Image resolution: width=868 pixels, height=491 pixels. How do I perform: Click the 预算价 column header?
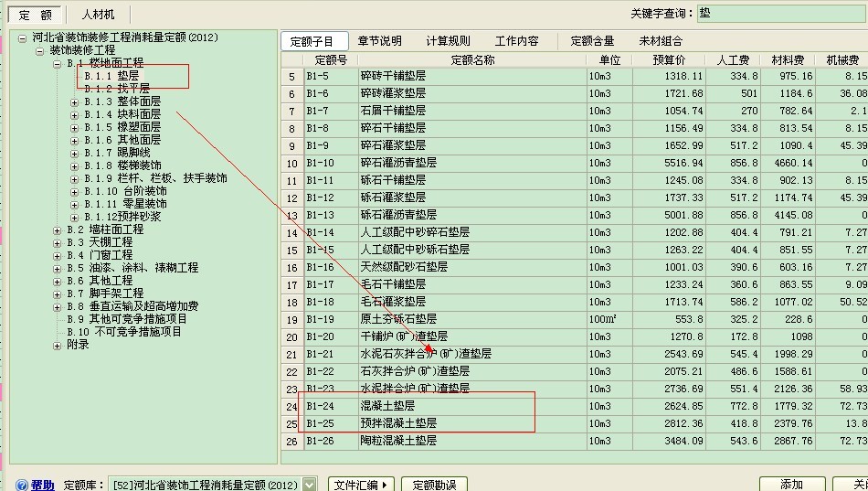coord(669,59)
